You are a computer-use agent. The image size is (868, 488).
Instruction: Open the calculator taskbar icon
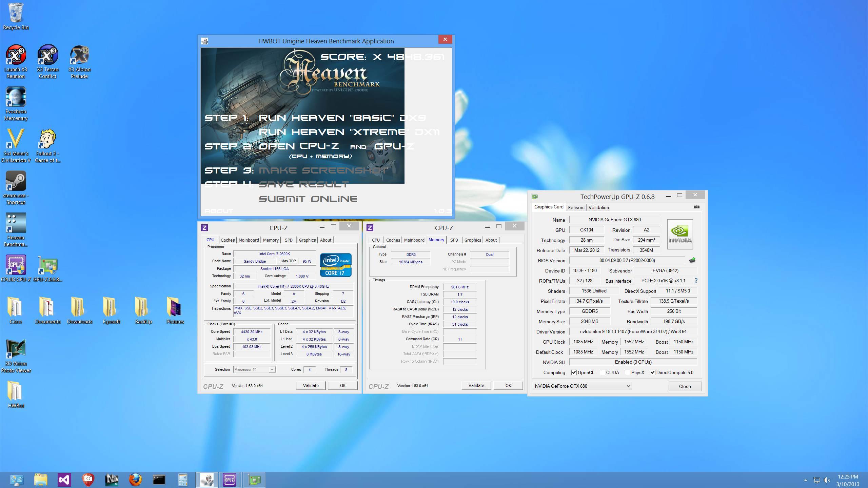tap(182, 480)
